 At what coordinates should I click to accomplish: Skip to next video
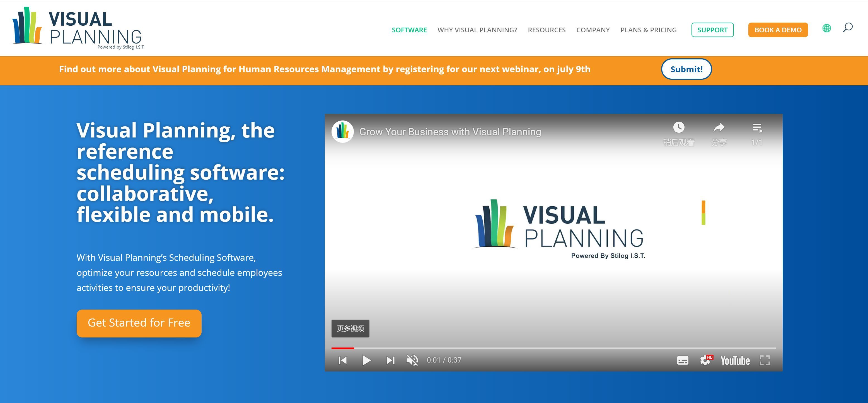[390, 360]
